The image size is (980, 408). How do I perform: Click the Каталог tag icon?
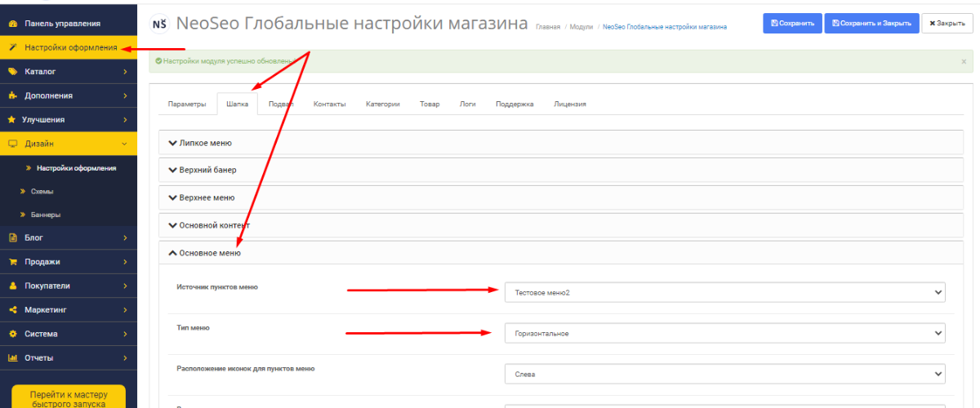point(12,72)
